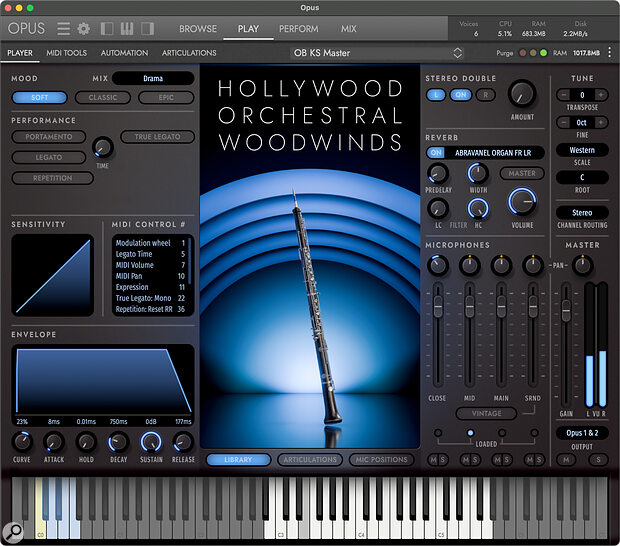The height and width of the screenshot is (546, 620).
Task: Open the Stereo channel routing dropdown
Action: tap(582, 213)
